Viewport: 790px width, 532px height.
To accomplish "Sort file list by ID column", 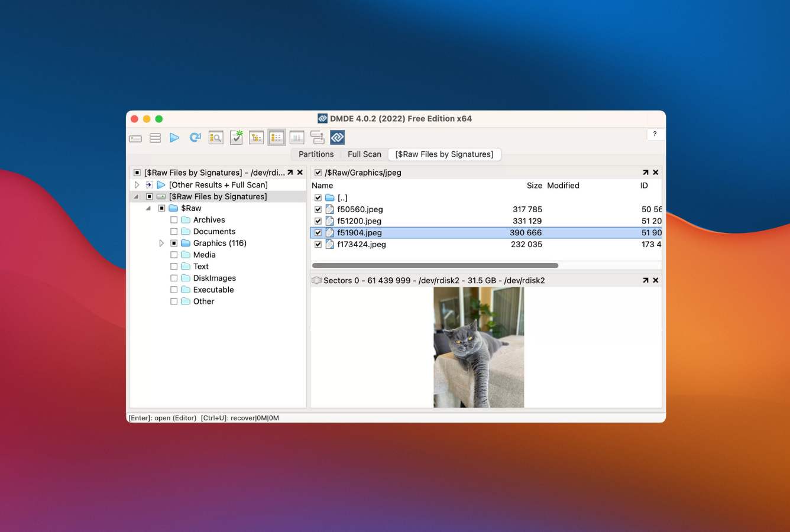I will tap(644, 186).
